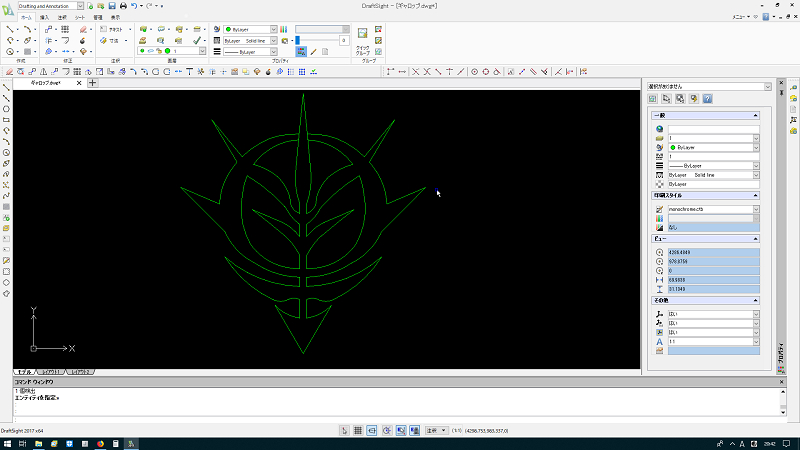The height and width of the screenshot is (450, 800).
Task: Switch to the 表示 View ribbon tab
Action: (116, 17)
